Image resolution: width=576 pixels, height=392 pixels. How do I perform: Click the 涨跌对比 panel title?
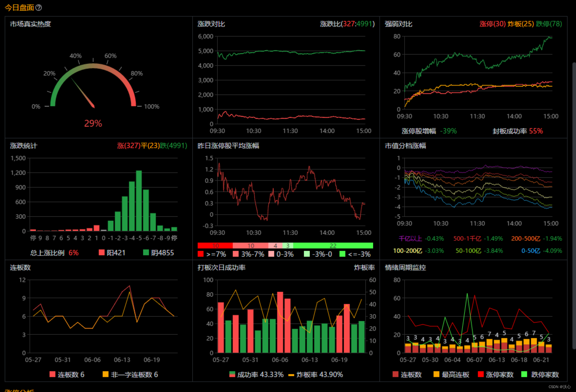[211, 24]
